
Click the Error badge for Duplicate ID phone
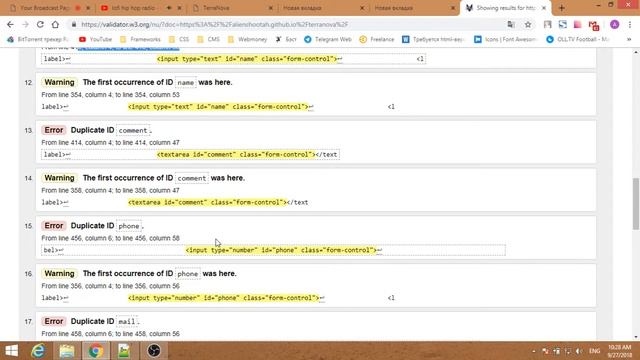click(53, 225)
